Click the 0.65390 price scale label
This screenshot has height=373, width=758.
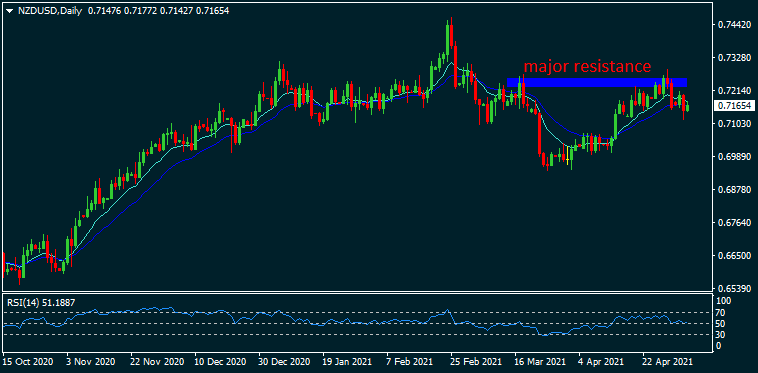click(x=734, y=288)
